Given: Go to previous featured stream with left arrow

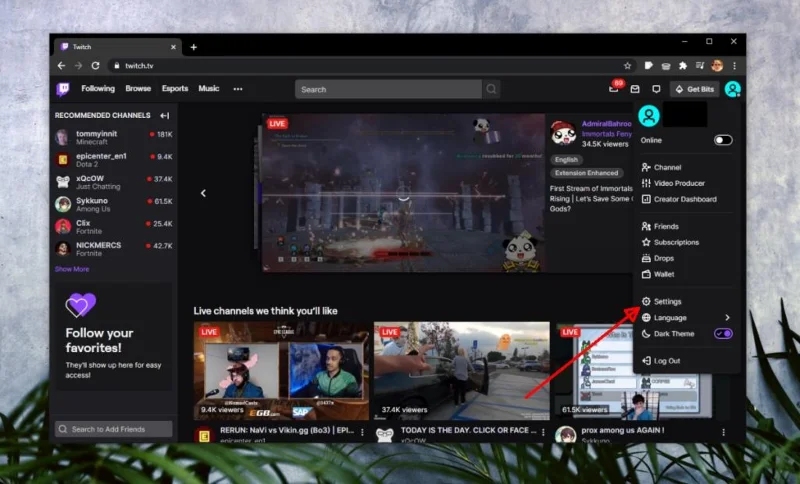Looking at the screenshot, I should tap(203, 193).
